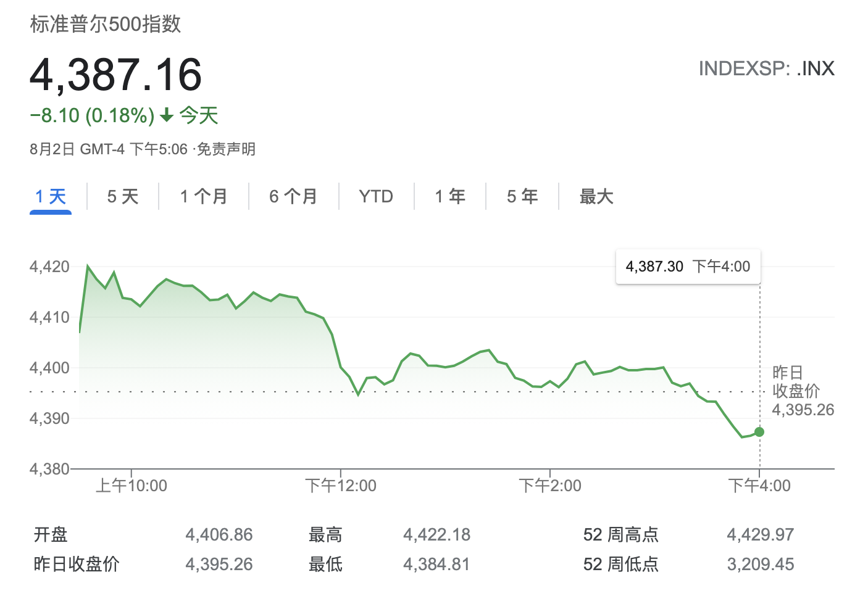Click the 下午12:00 axis label
Image resolution: width=868 pixels, height=601 pixels.
click(x=341, y=486)
